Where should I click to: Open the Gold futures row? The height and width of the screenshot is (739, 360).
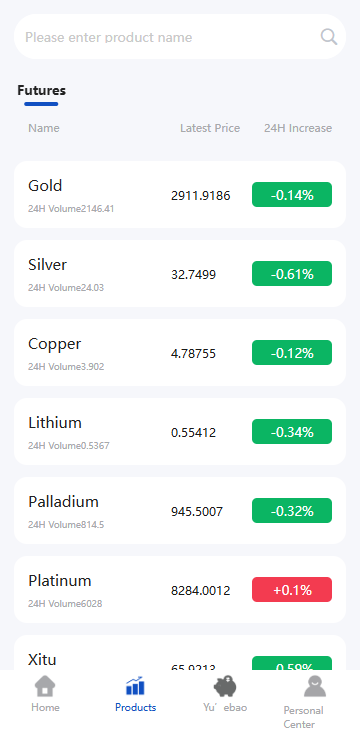coord(180,195)
